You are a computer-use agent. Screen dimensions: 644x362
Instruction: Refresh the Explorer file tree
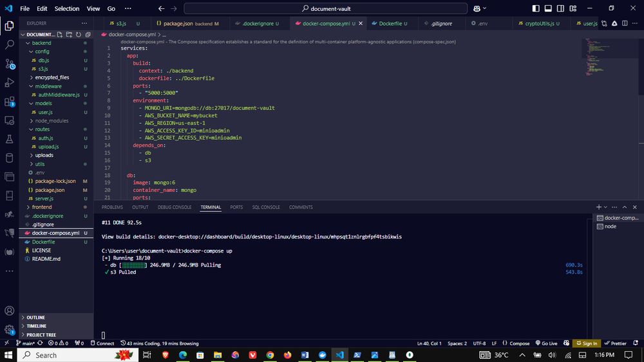79,35
